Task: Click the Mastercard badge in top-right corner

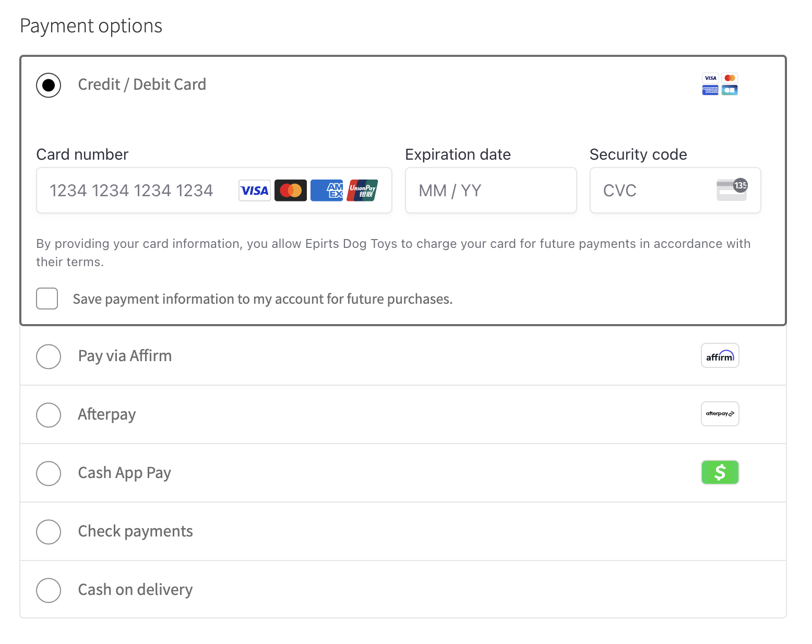Action: (730, 78)
